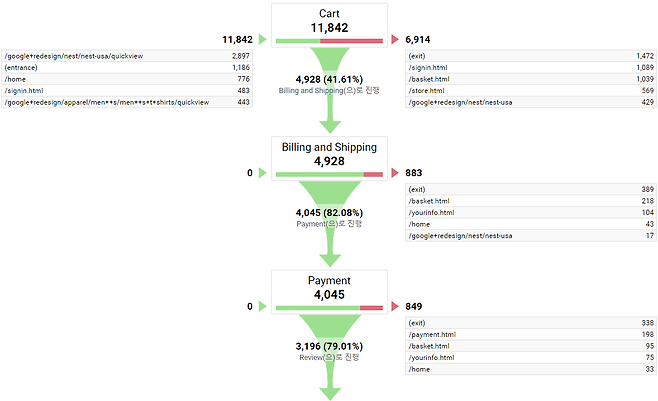The image size is (658, 401).
Task: Click the Cart progress bar
Action: click(329, 41)
